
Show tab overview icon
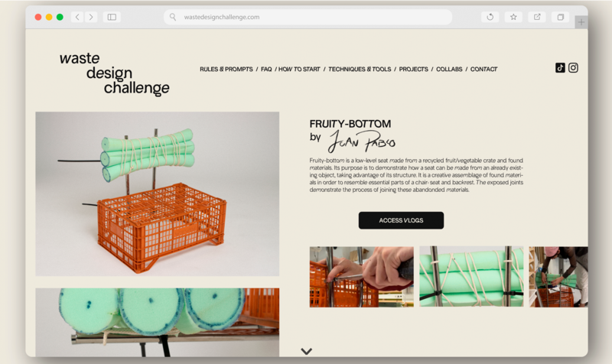pos(561,17)
